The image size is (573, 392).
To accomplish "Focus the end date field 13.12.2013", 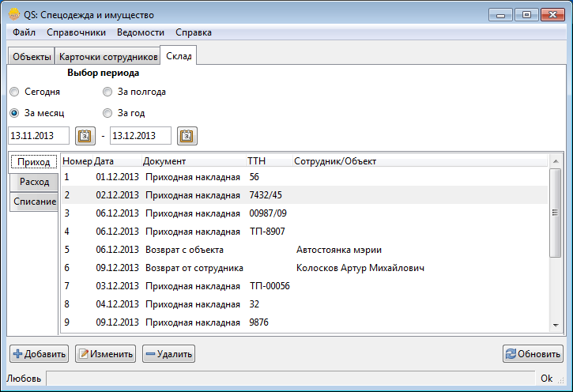I will tap(141, 135).
